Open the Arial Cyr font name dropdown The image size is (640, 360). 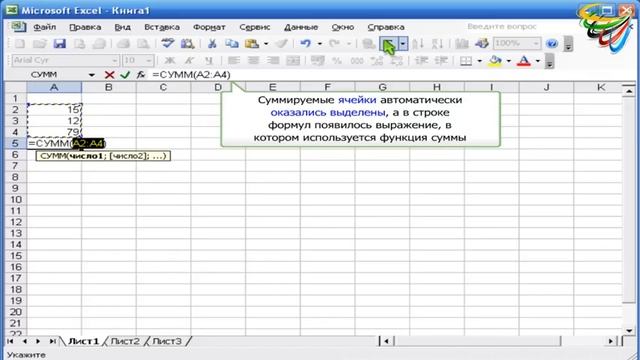coord(115,61)
